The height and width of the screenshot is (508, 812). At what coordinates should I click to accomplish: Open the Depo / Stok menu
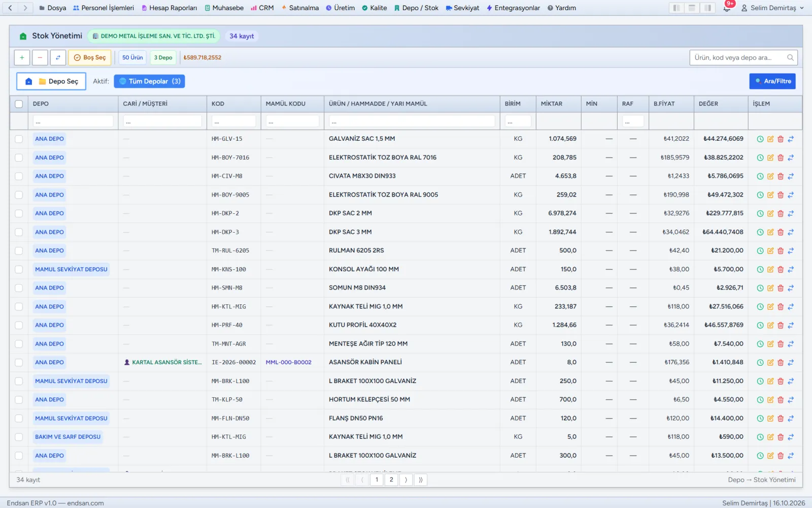(416, 8)
